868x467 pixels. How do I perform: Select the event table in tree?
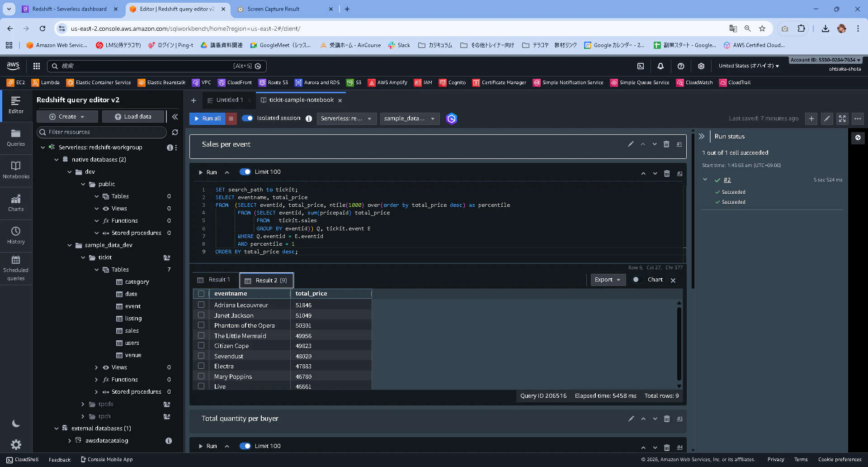(x=132, y=306)
